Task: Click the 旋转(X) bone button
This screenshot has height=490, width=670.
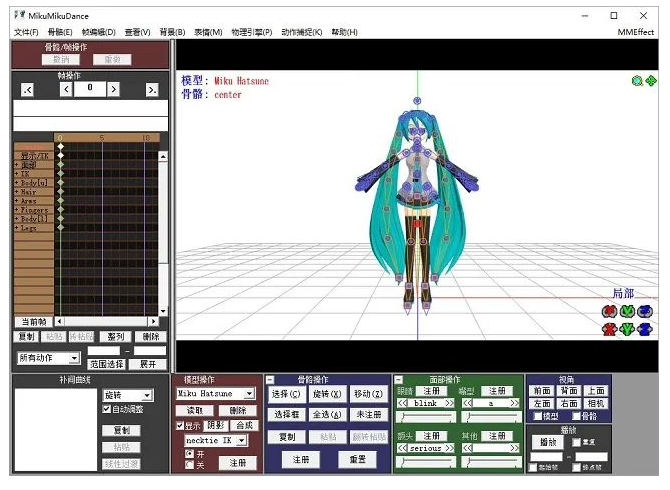Action: [327, 394]
